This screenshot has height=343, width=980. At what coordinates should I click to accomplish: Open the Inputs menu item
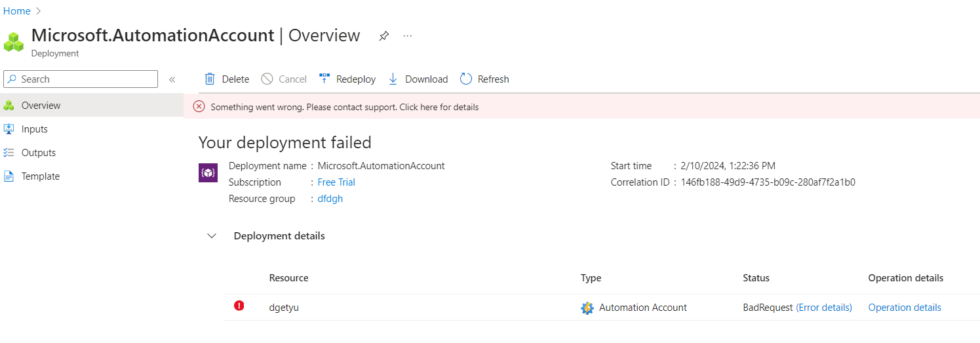pyautogui.click(x=92, y=129)
